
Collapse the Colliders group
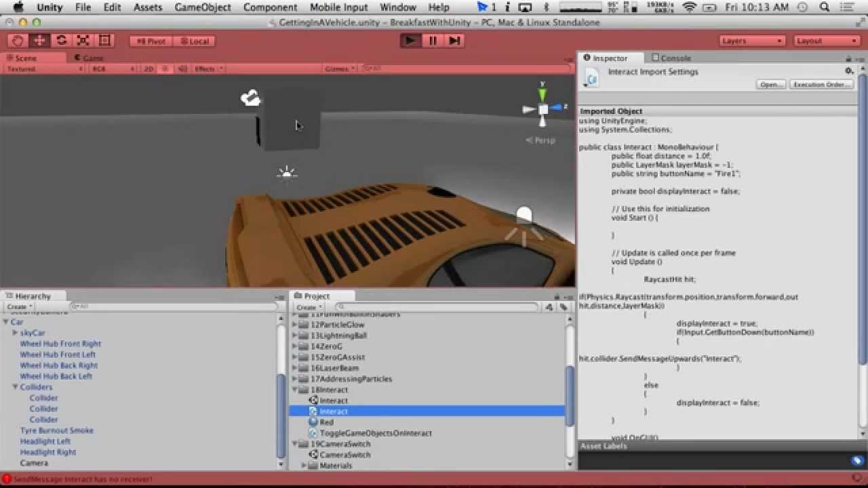15,387
